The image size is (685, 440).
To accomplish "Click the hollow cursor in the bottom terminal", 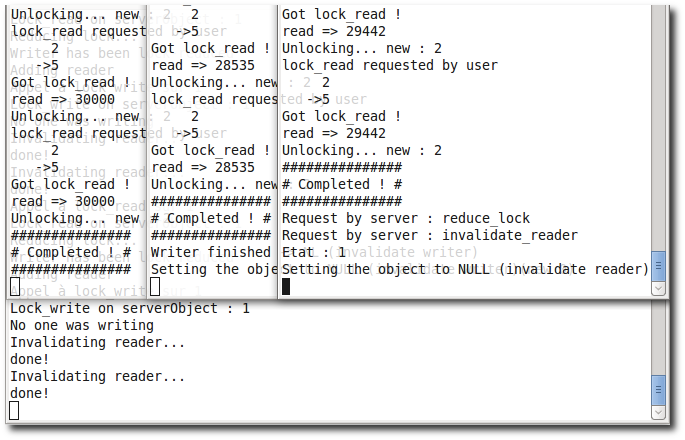I will pyautogui.click(x=14, y=411).
